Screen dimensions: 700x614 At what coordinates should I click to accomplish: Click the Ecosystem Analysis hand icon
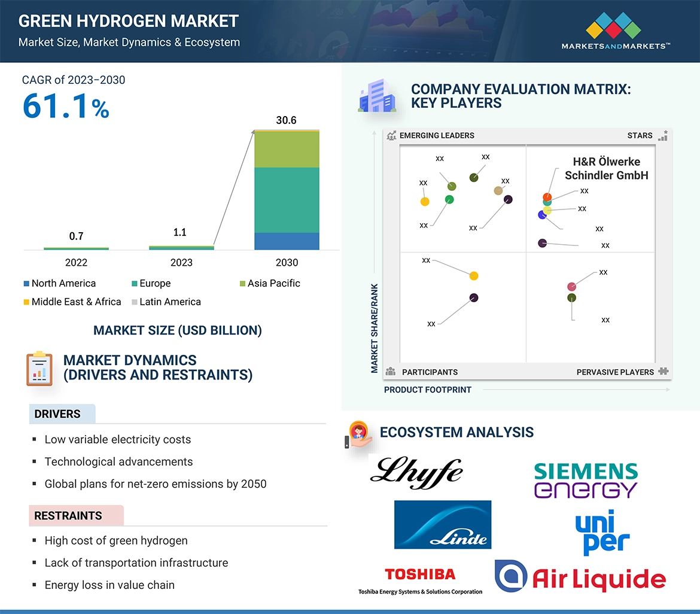359,435
